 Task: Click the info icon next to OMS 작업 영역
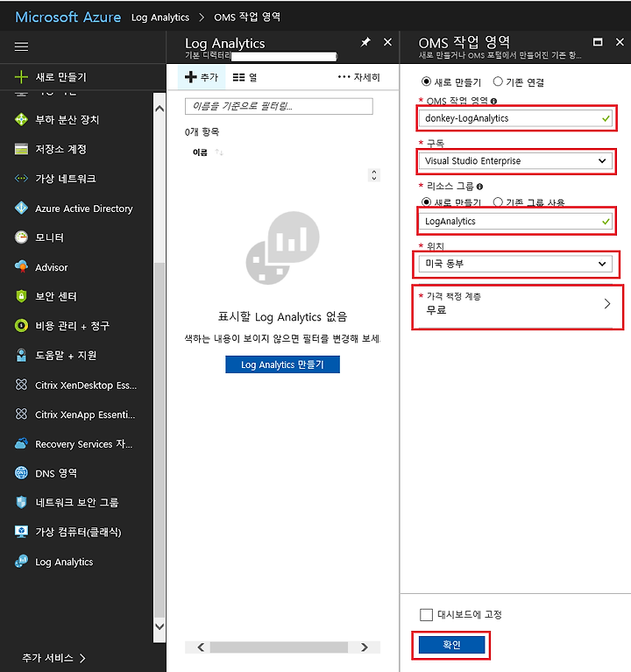click(x=493, y=101)
